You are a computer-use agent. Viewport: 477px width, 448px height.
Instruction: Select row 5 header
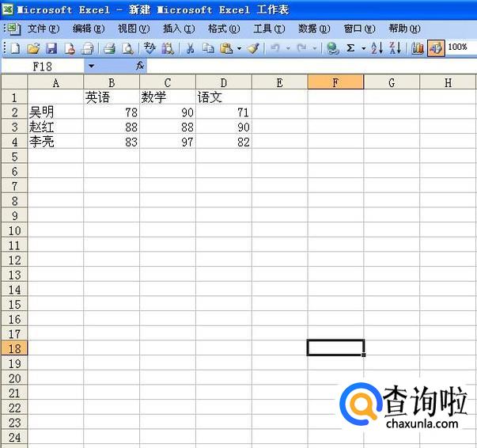tap(14, 157)
